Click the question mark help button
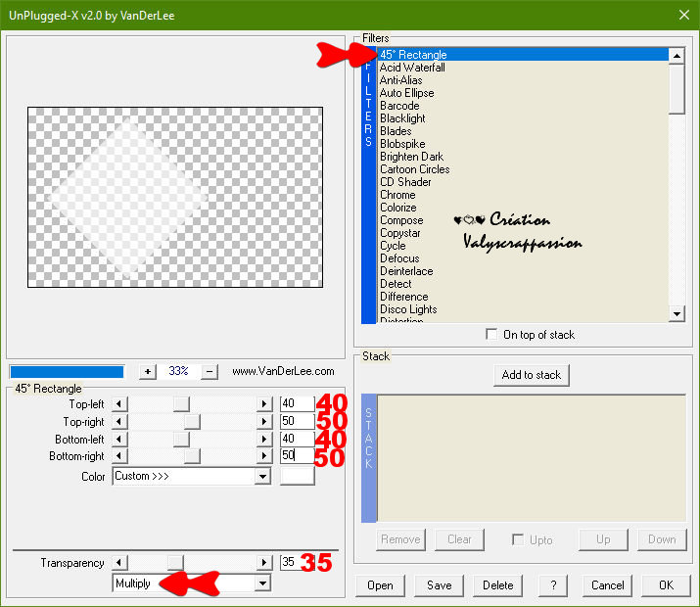Image resolution: width=700 pixels, height=607 pixels. 553,585
